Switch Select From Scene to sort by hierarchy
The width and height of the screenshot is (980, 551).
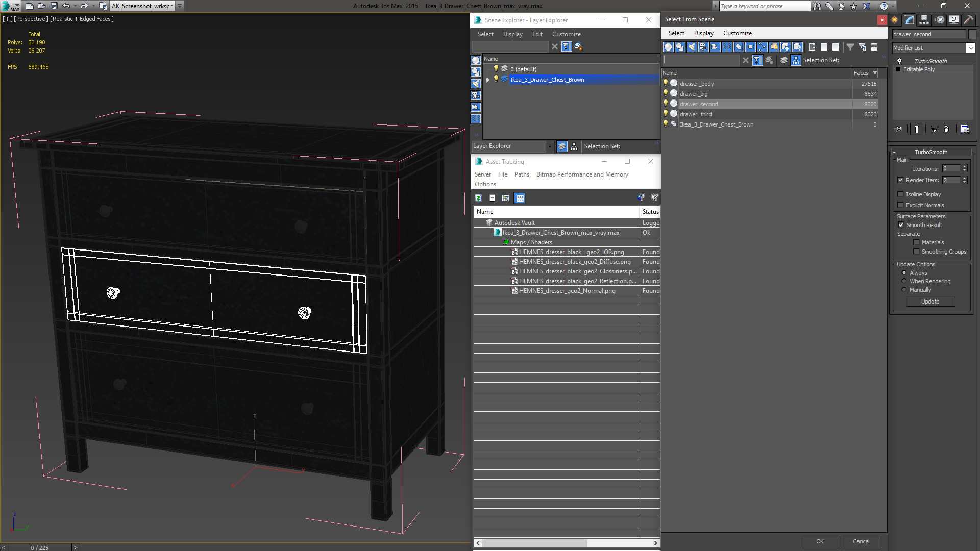click(796, 60)
